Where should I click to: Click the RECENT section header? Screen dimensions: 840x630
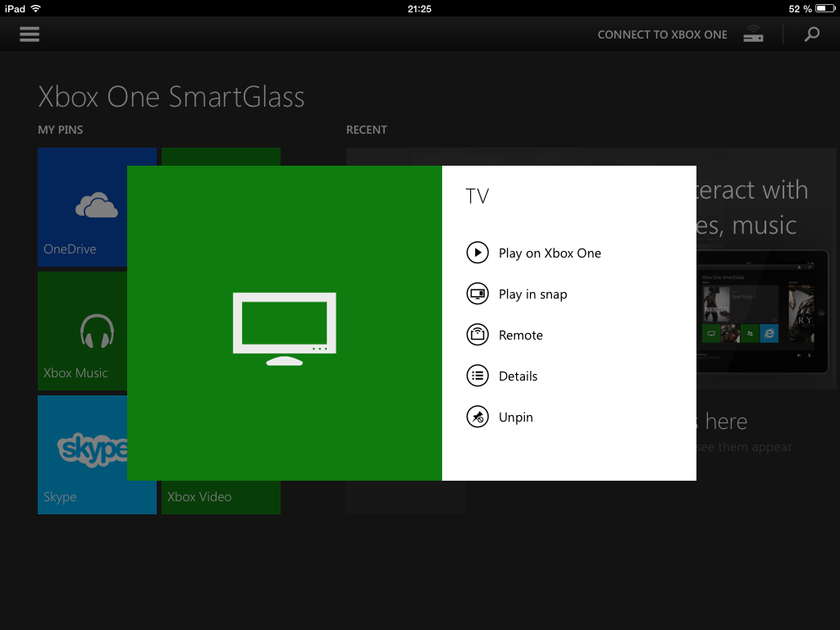367,130
